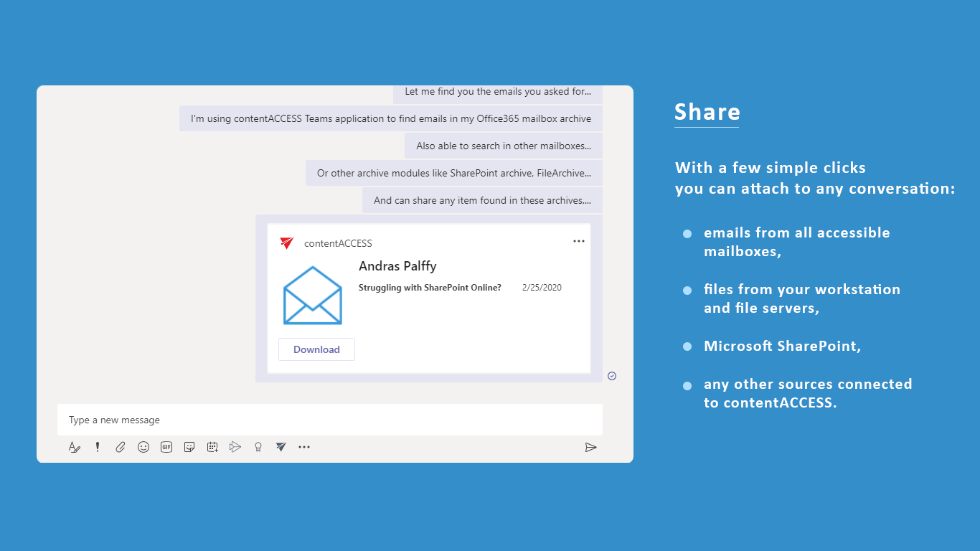This screenshot has height=551, width=980.
Task: Send the message with arrow icon
Action: click(590, 447)
